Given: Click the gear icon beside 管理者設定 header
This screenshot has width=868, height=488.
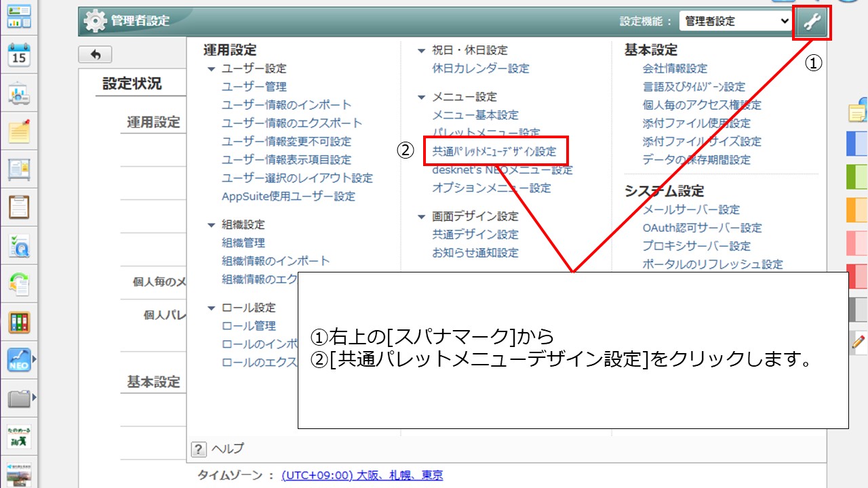Looking at the screenshot, I should coord(94,20).
